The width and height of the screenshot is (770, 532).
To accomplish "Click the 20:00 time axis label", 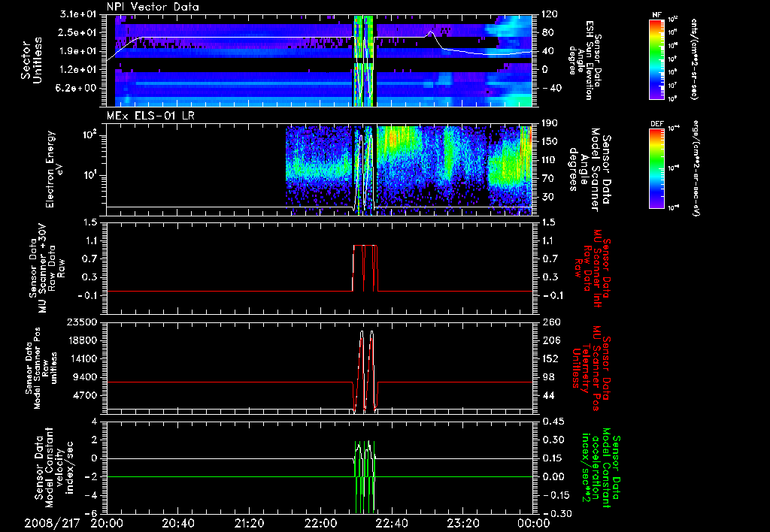I will tap(107, 524).
